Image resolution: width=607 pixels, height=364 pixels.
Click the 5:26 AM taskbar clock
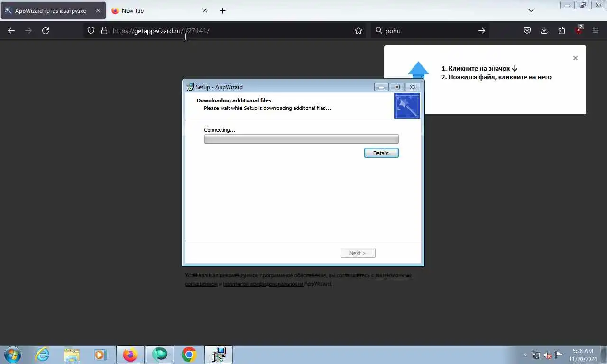pyautogui.click(x=583, y=355)
